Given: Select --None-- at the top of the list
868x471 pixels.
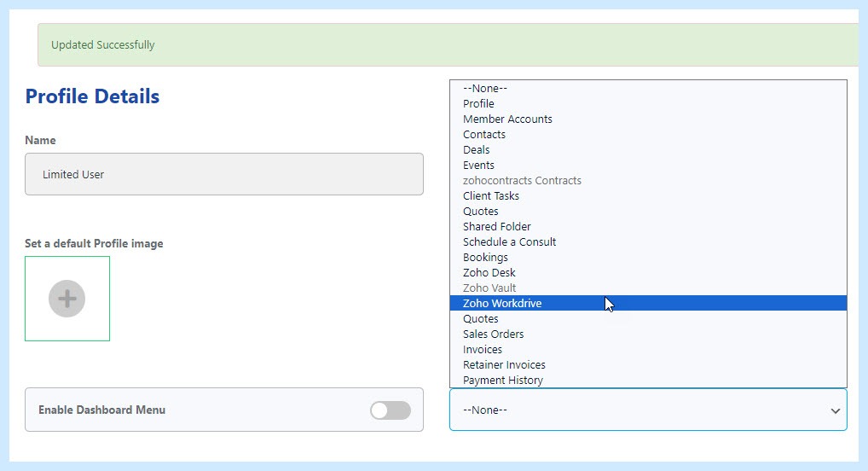Looking at the screenshot, I should [648, 88].
